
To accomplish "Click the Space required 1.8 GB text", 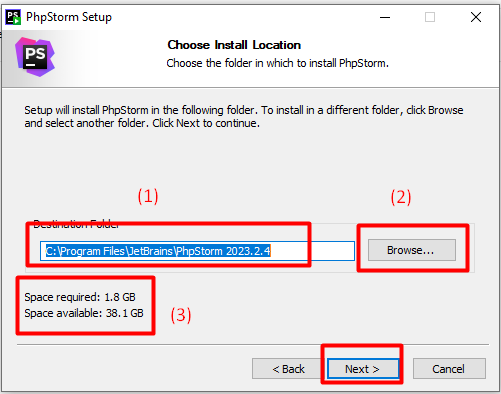I will [80, 297].
